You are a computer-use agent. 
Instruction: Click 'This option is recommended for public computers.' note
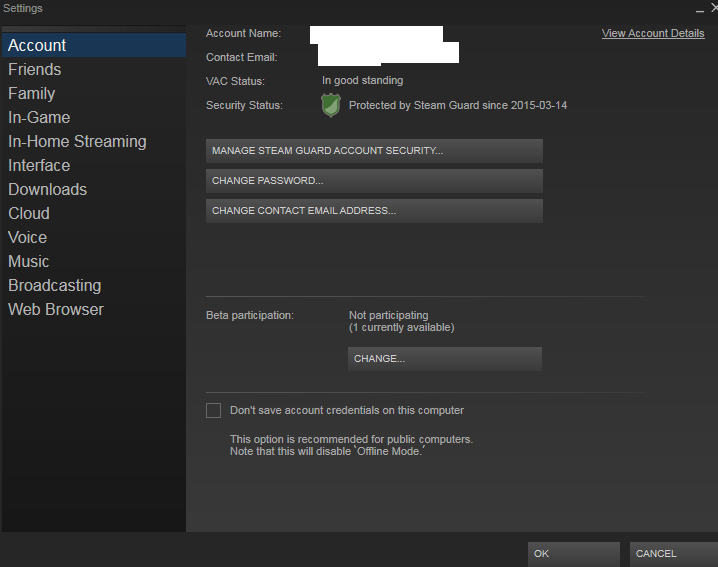[351, 439]
